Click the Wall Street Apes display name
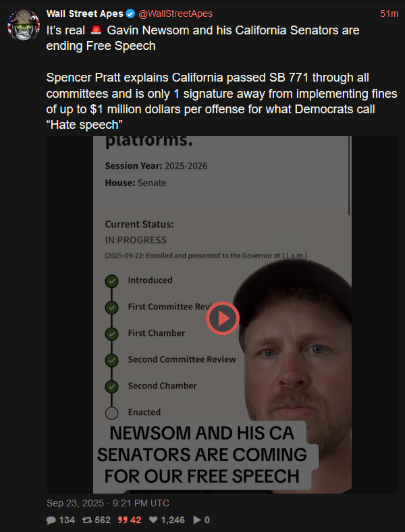The height and width of the screenshot is (532, 405). point(84,14)
